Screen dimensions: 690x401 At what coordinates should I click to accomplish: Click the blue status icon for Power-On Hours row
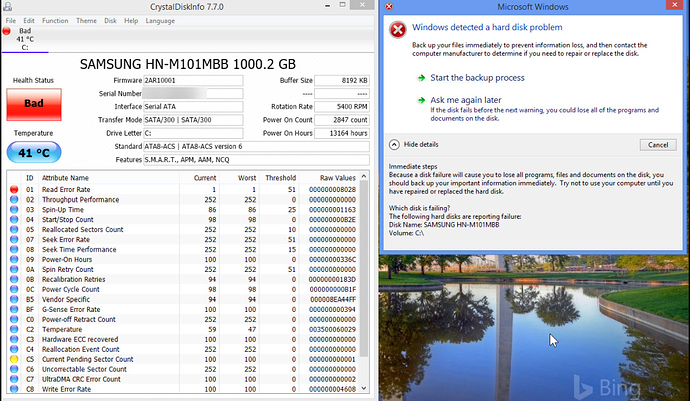point(14,259)
